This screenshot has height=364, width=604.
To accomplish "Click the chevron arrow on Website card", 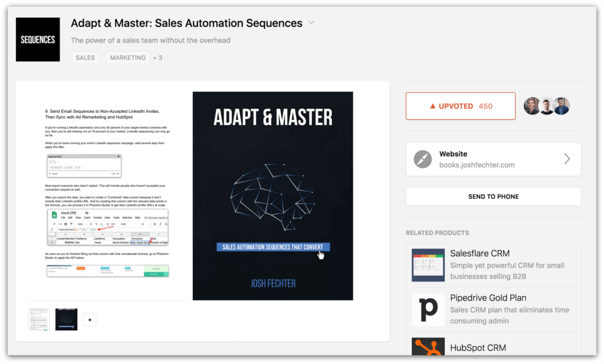I will coord(567,159).
